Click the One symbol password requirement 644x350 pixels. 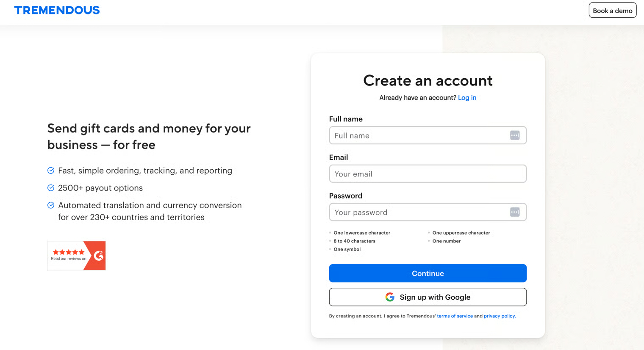coord(347,249)
